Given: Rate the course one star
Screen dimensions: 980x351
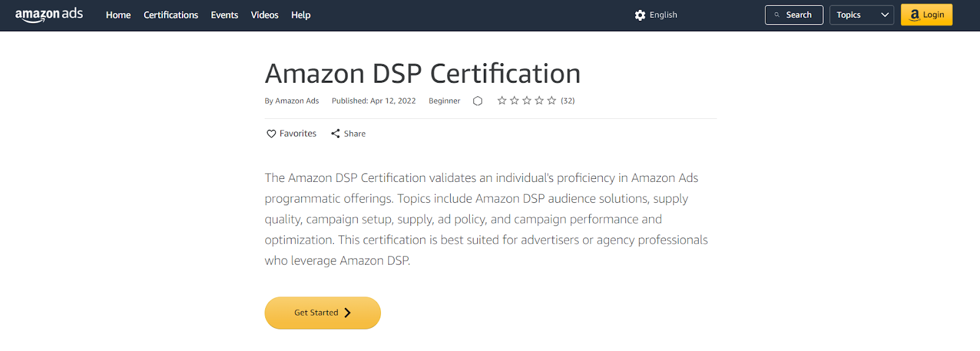Looking at the screenshot, I should 502,100.
